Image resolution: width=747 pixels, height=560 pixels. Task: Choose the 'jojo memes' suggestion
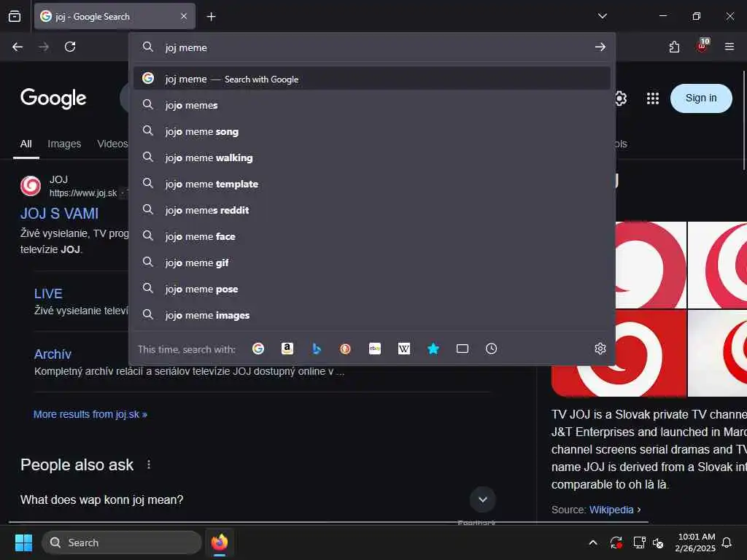(371, 105)
